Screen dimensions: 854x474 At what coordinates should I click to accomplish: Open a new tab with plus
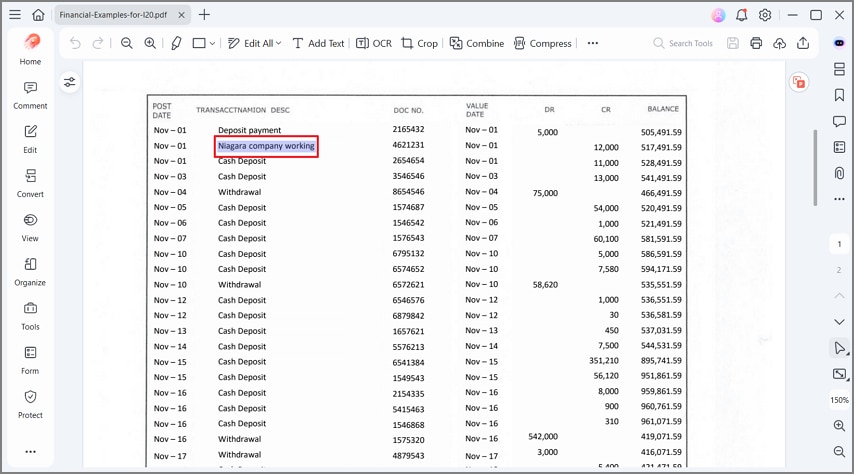pyautogui.click(x=204, y=15)
